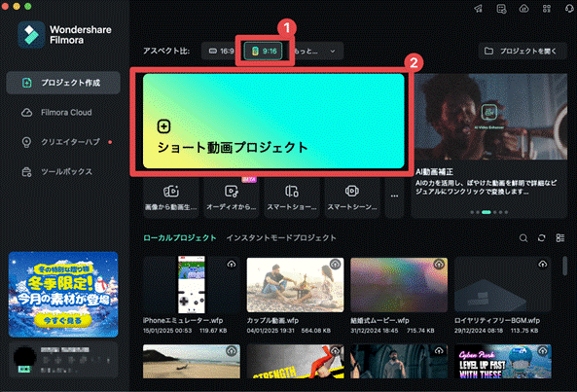577x392 pixels.
Task: Open ツールボックス in the sidebar
Action: (x=63, y=172)
